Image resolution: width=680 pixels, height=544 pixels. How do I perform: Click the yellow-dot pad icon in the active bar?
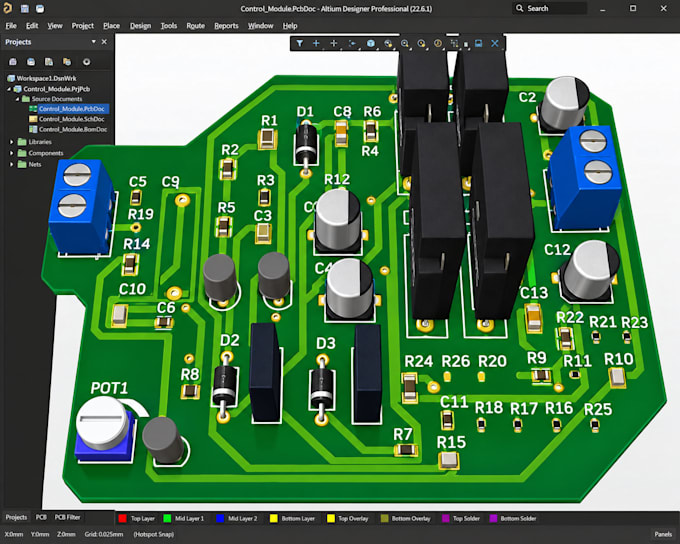coord(421,43)
